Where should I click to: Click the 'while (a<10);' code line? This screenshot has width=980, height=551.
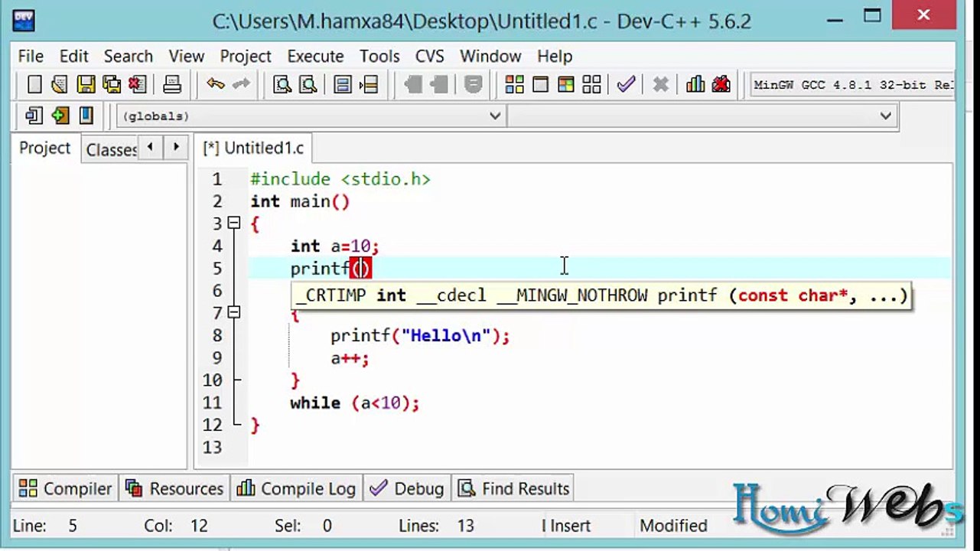pyautogui.click(x=355, y=403)
